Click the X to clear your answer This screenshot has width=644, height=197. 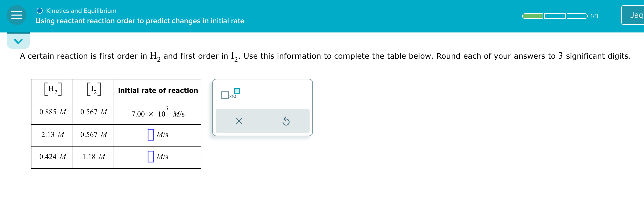point(239,121)
